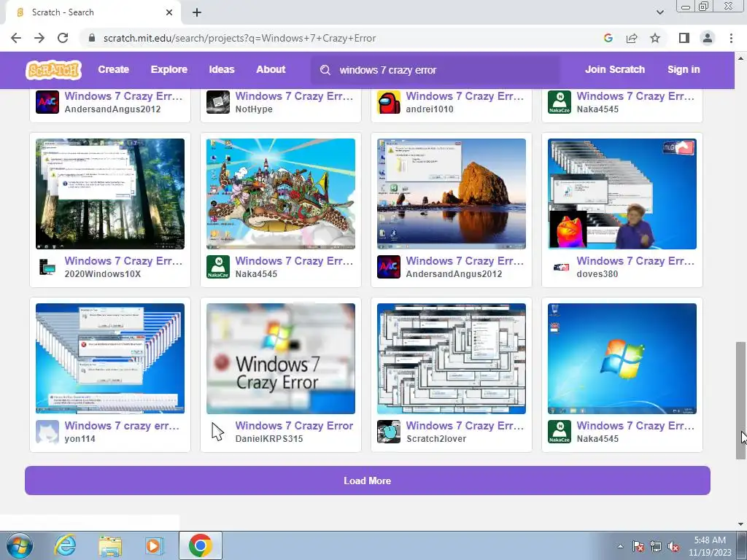Click the browser address bar URL
The image size is (747, 560).
pos(239,38)
